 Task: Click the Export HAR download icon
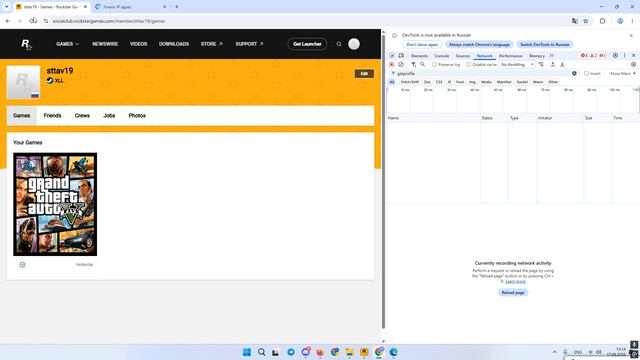coord(562,64)
